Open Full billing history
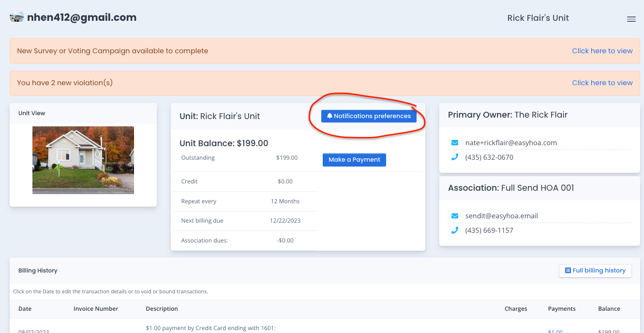Screen dimensions: 644x333 click(595, 271)
